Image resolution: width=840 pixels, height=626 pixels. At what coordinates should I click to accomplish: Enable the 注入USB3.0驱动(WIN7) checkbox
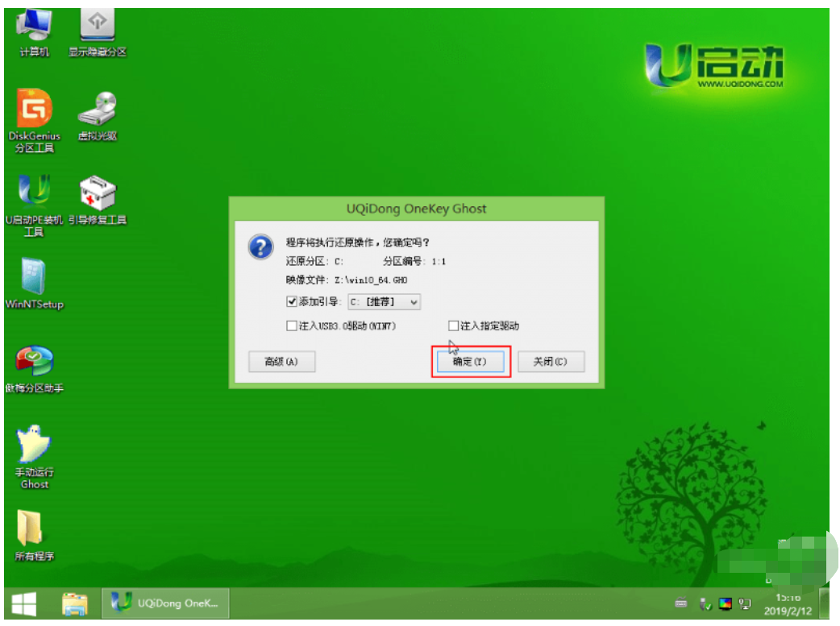(292, 326)
